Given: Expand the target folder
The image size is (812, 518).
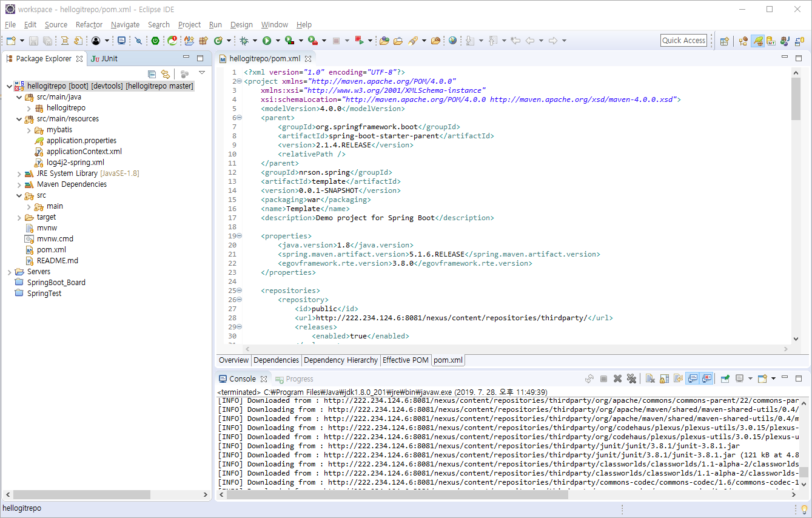Looking at the screenshot, I should (19, 217).
